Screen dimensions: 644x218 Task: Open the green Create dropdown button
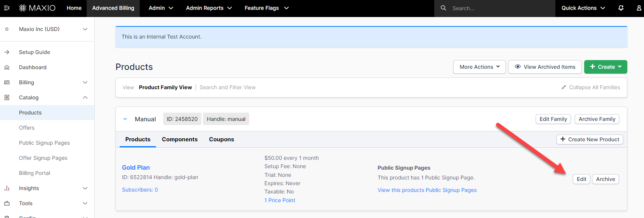(605, 67)
